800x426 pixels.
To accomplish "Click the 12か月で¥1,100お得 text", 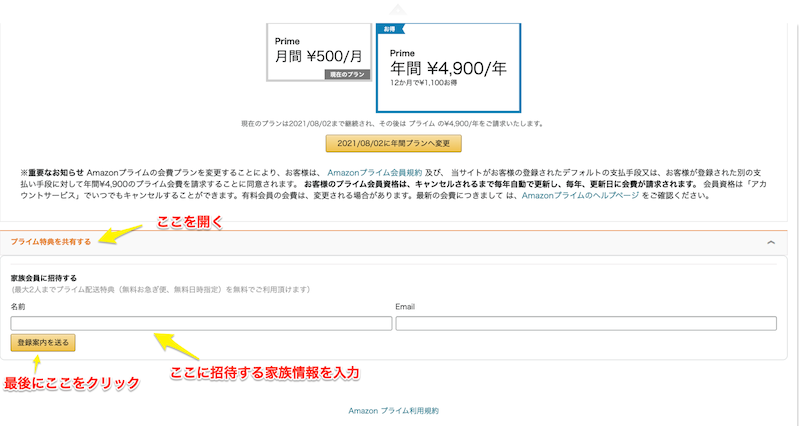I will pos(423,83).
